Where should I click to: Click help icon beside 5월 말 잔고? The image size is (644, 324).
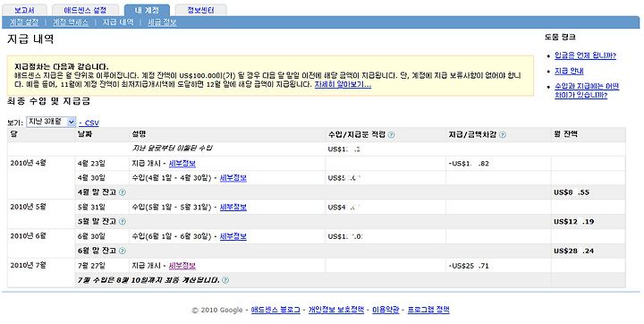123,222
